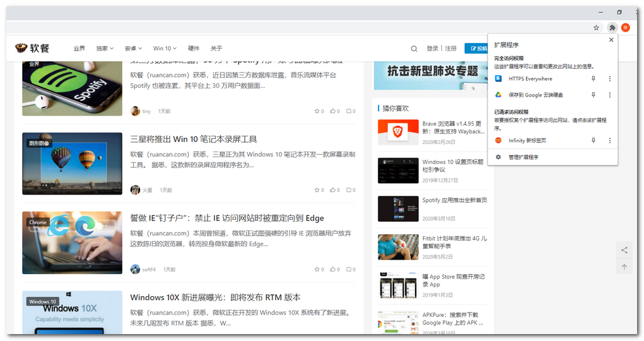
Task: Click the 注册 register link
Action: (450, 48)
